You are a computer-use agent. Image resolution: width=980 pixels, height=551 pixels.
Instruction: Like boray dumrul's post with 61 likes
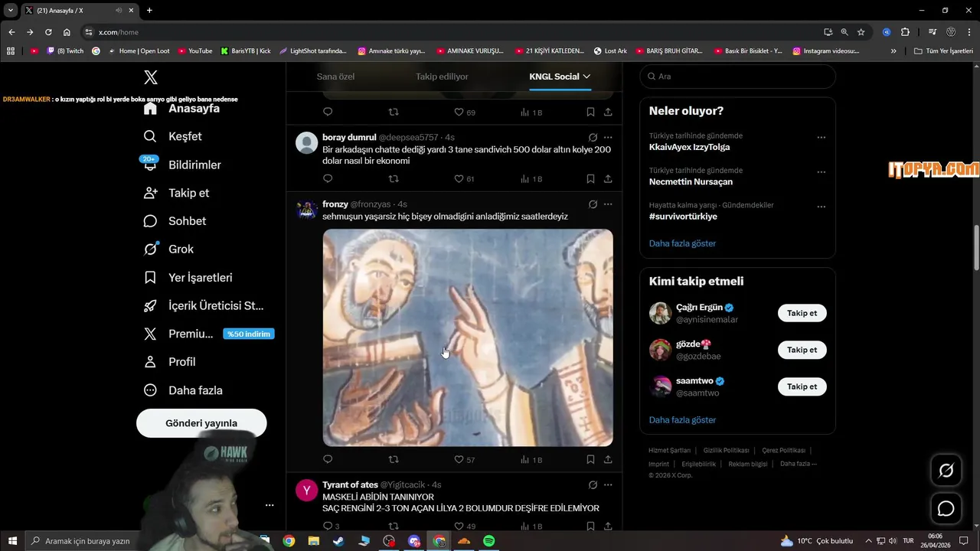pos(465,179)
